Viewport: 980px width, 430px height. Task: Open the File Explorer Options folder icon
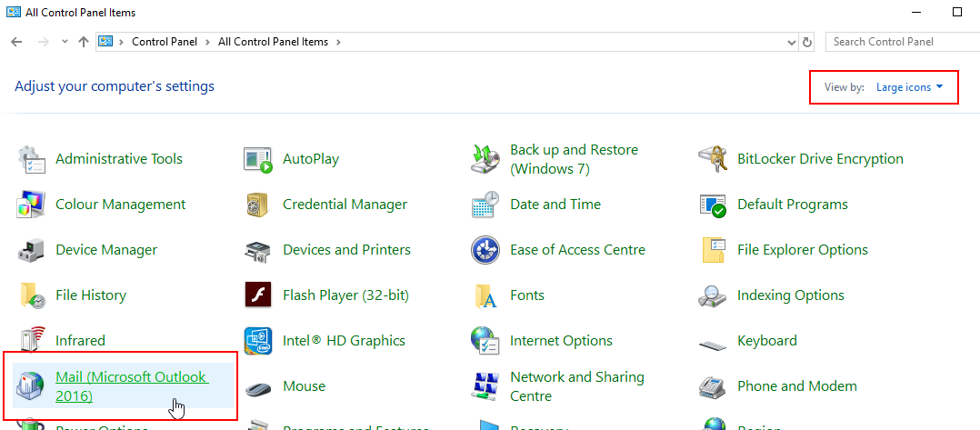click(713, 250)
